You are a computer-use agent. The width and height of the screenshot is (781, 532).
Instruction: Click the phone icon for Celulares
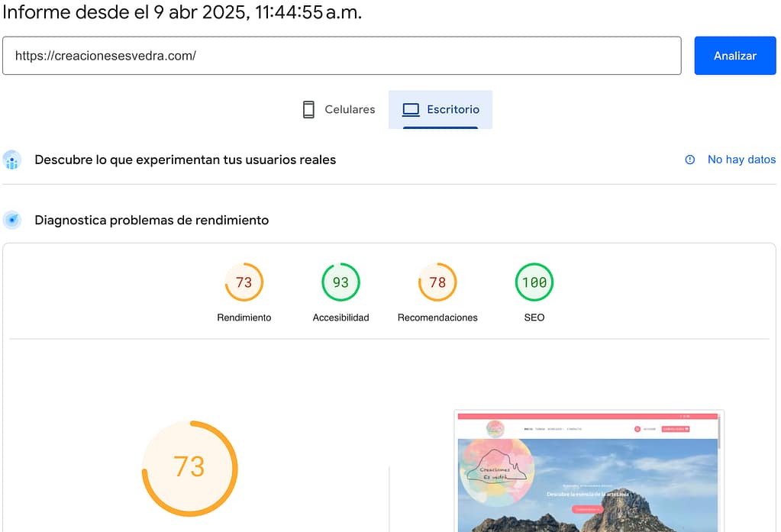[x=308, y=109]
